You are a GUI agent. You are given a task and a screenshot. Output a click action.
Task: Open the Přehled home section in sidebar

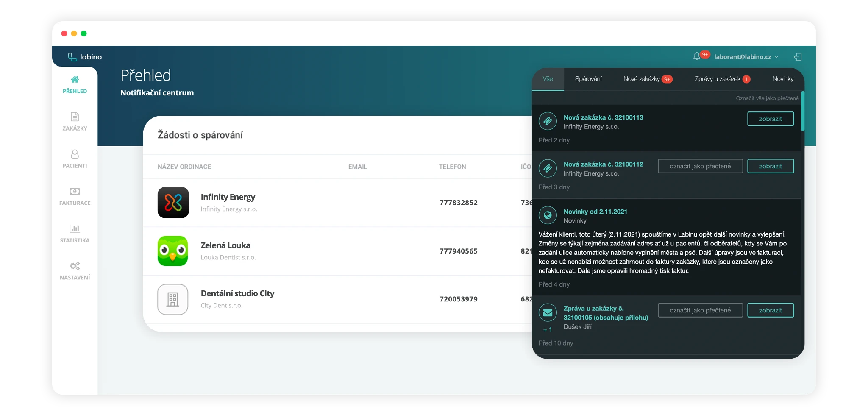coord(75,85)
